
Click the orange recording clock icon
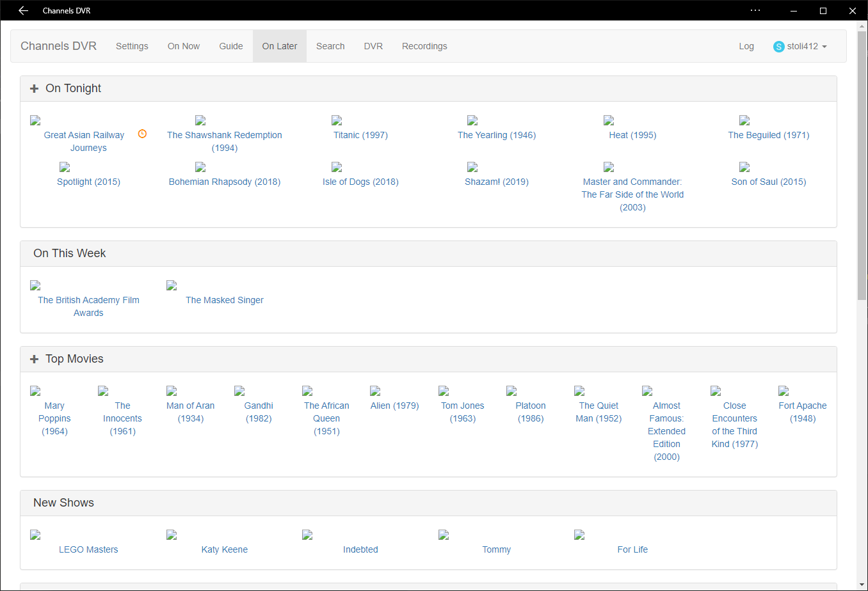tap(143, 134)
